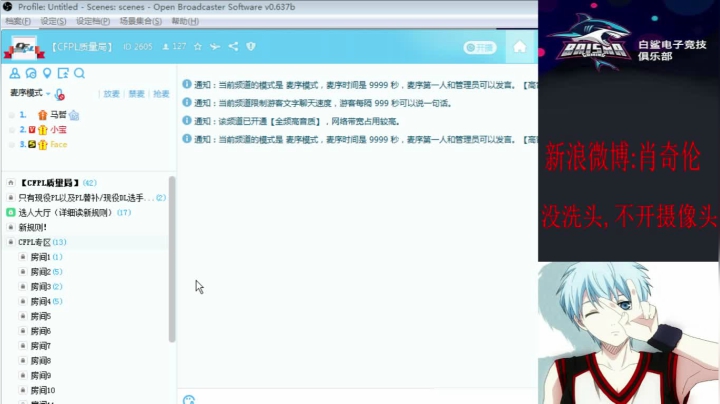This screenshot has width=720, height=404.
Task: Click the anime character image
Action: pos(628,333)
